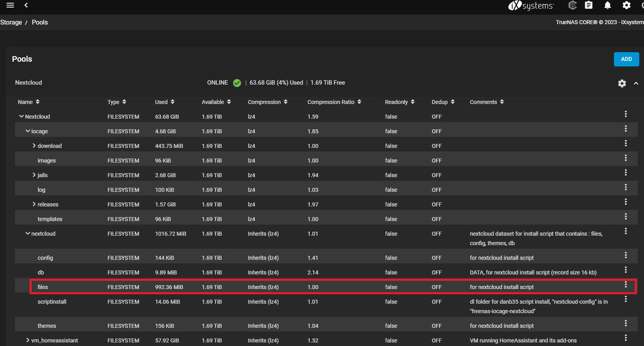Open the top bar settings gear

[627, 5]
